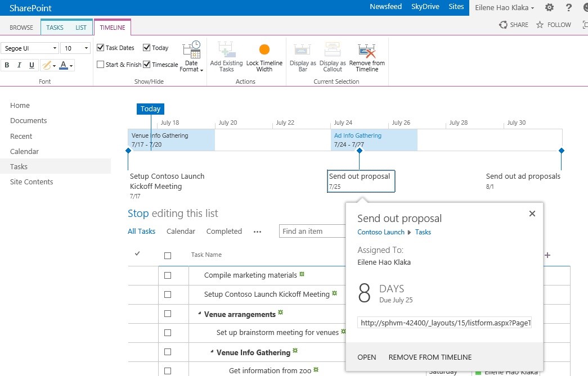Switch to the BROWSE ribbon tab
Screen dimensions: 588x376
[21, 26]
